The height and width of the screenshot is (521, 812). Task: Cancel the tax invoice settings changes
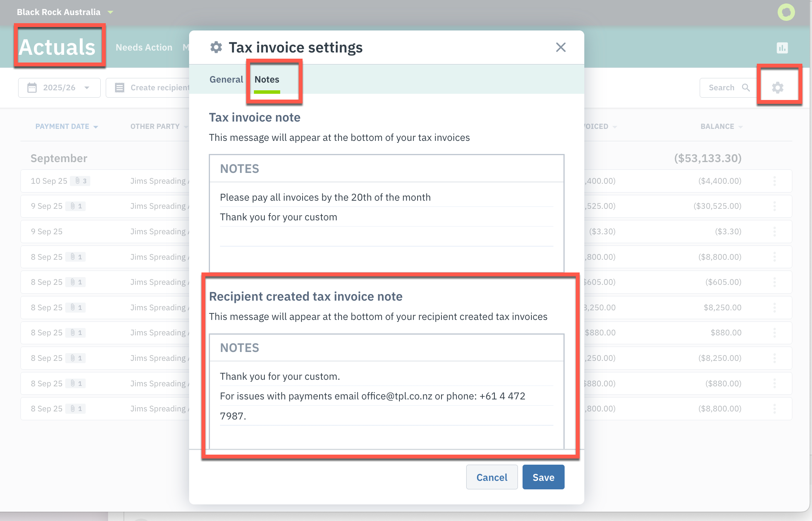point(492,477)
